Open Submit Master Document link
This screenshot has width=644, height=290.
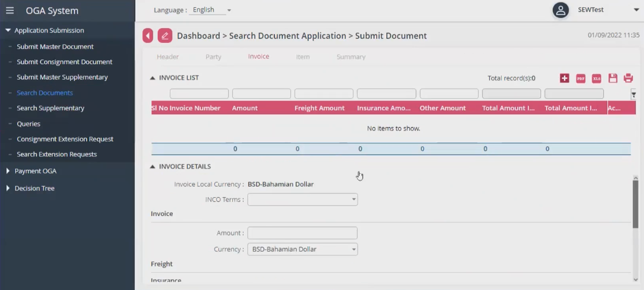(55, 47)
